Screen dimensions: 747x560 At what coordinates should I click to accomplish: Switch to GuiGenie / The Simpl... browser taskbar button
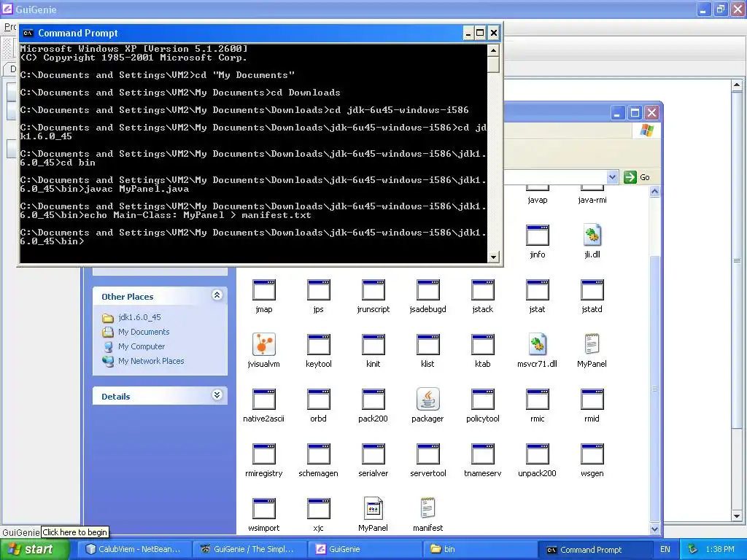click(x=251, y=550)
